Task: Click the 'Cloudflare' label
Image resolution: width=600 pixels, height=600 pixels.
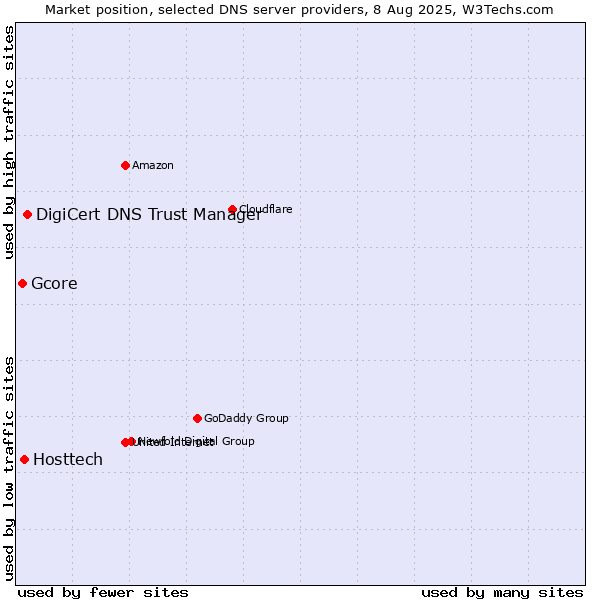Action: (x=266, y=209)
